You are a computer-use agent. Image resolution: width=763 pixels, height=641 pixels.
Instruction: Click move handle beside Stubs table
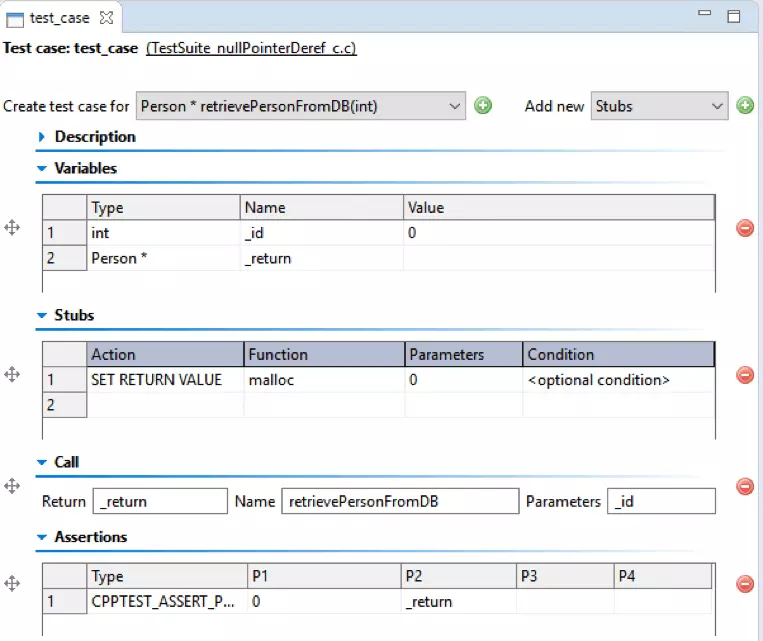coord(13,374)
